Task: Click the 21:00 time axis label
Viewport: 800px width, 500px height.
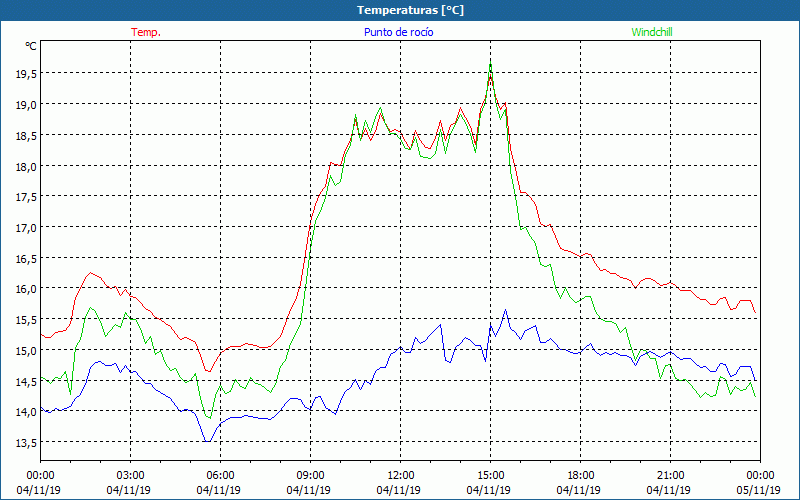Action: click(x=670, y=476)
